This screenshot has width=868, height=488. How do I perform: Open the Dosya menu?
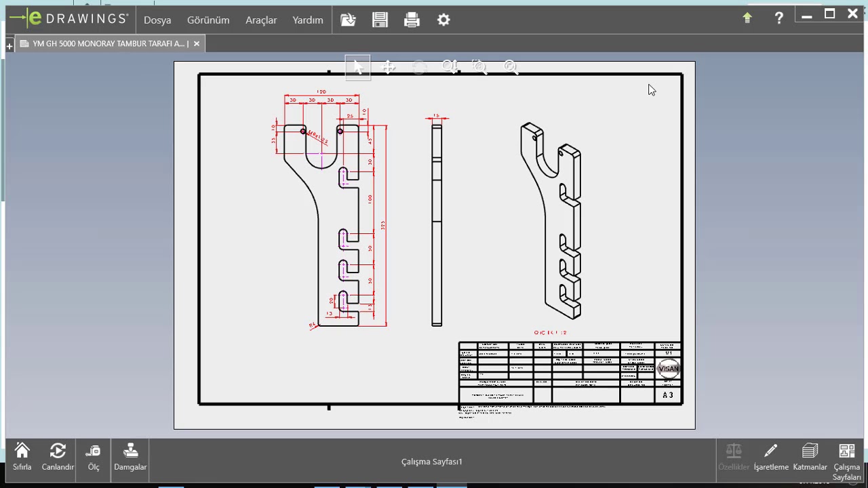click(x=157, y=20)
